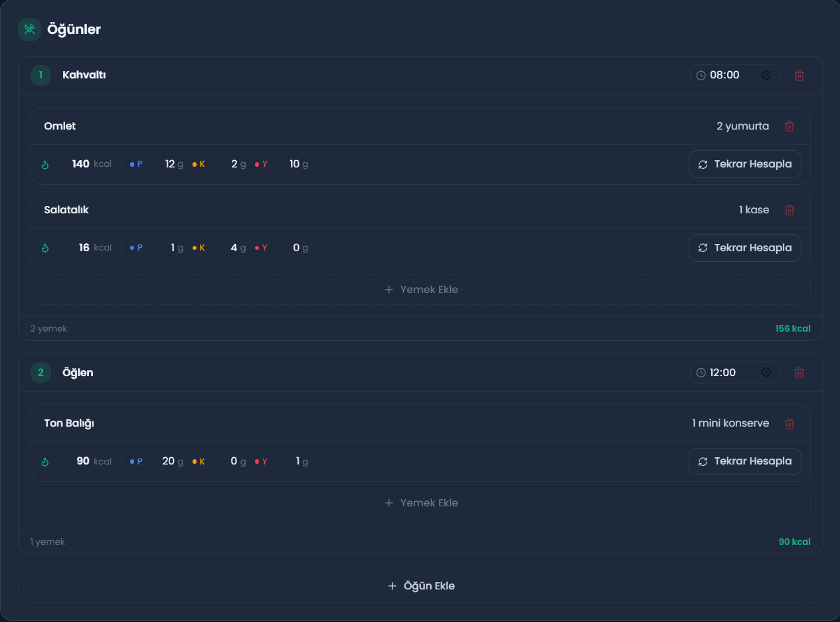Click the '2 yemek' count label
Image resolution: width=840 pixels, height=622 pixels.
48,329
